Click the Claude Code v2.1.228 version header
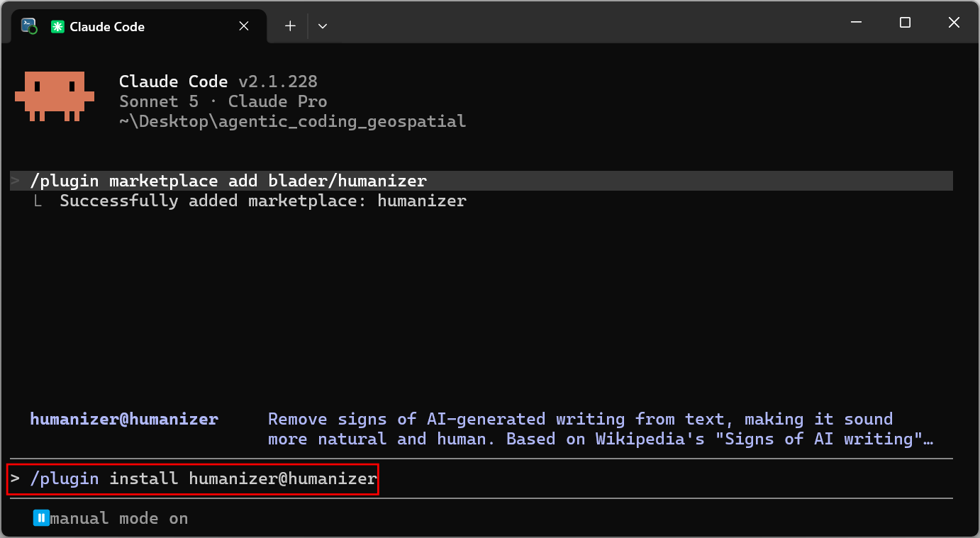Screen dimensions: 980x538 218,82
